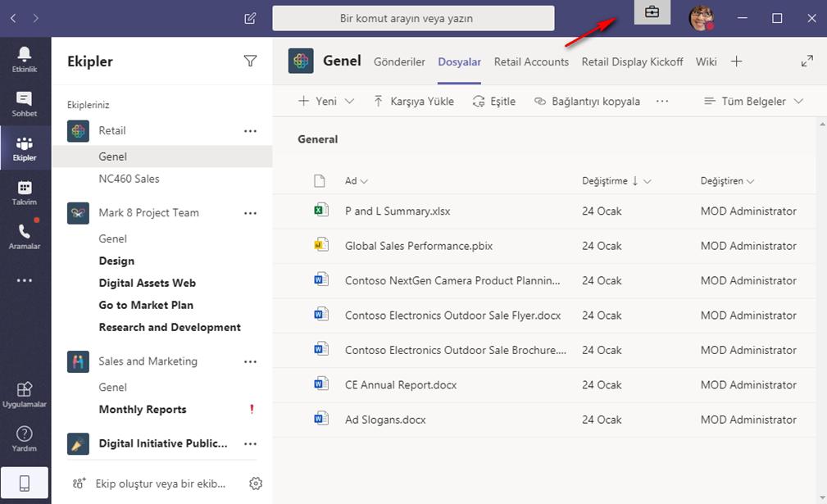Image resolution: width=827 pixels, height=504 pixels.
Task: Expand tab to full screen icon
Action: (807, 61)
